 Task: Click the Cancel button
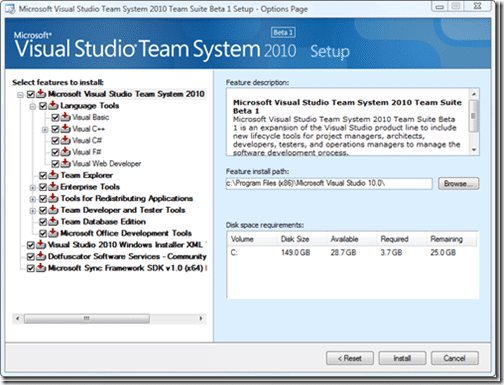[455, 358]
